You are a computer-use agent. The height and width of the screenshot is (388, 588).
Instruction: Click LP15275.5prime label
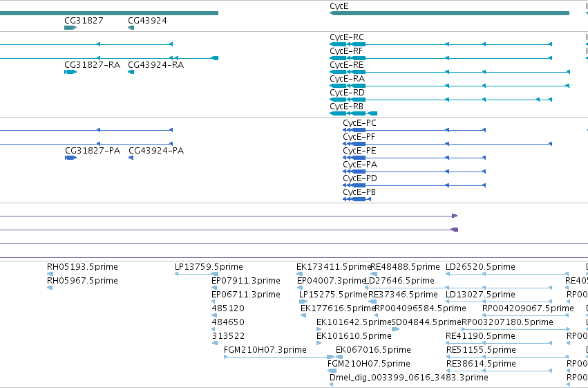click(x=333, y=295)
